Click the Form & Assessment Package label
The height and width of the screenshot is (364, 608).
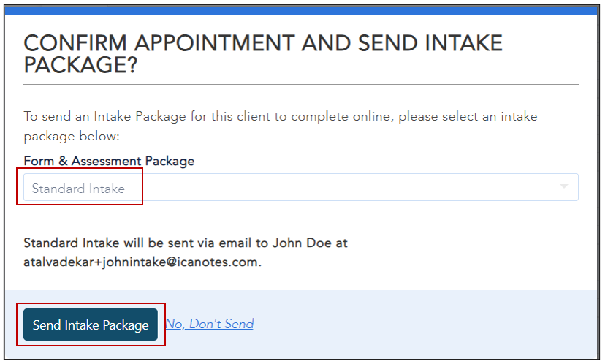pyautogui.click(x=109, y=161)
